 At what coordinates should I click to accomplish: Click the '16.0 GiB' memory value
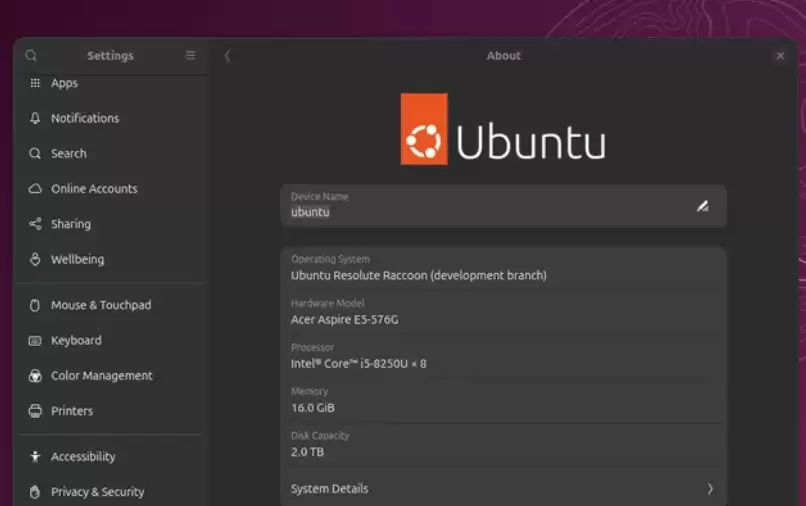(x=313, y=408)
